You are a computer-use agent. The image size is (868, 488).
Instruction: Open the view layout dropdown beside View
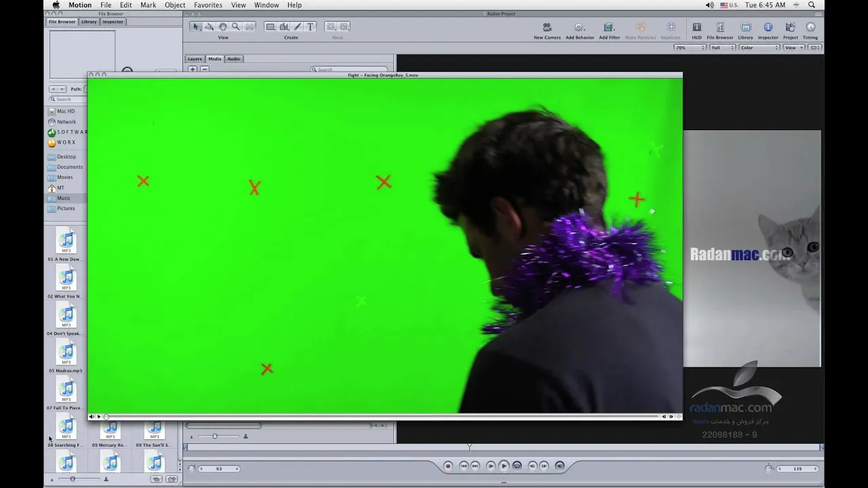point(815,47)
